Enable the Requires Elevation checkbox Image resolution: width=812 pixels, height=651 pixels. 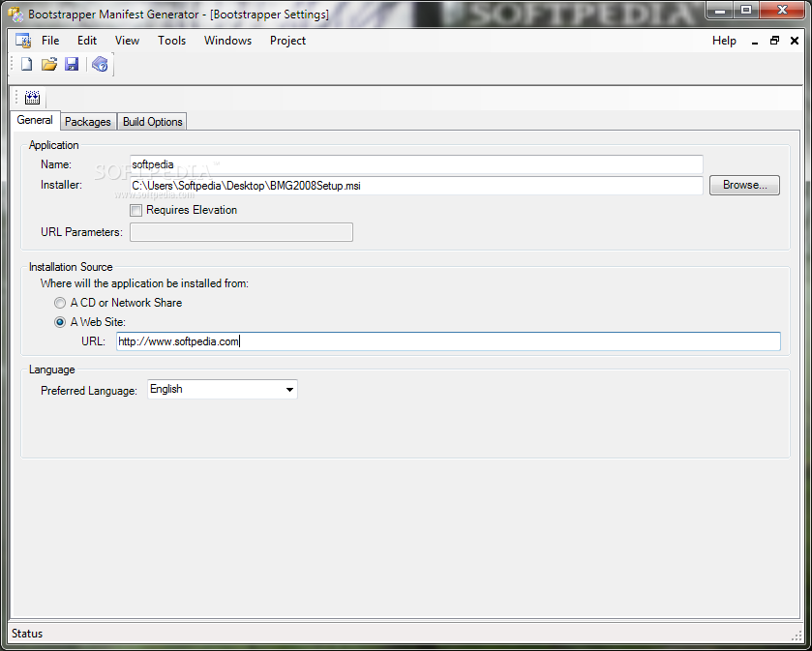click(135, 210)
